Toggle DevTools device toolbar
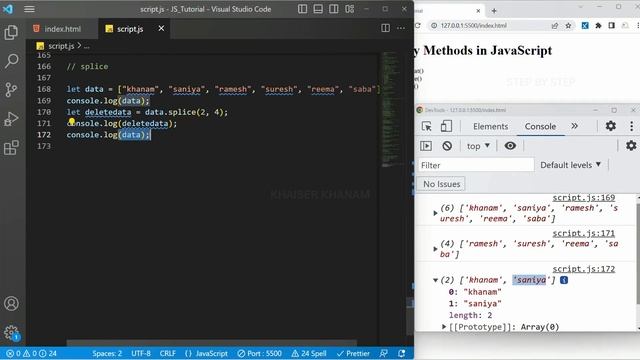The image size is (640, 360). (446, 126)
